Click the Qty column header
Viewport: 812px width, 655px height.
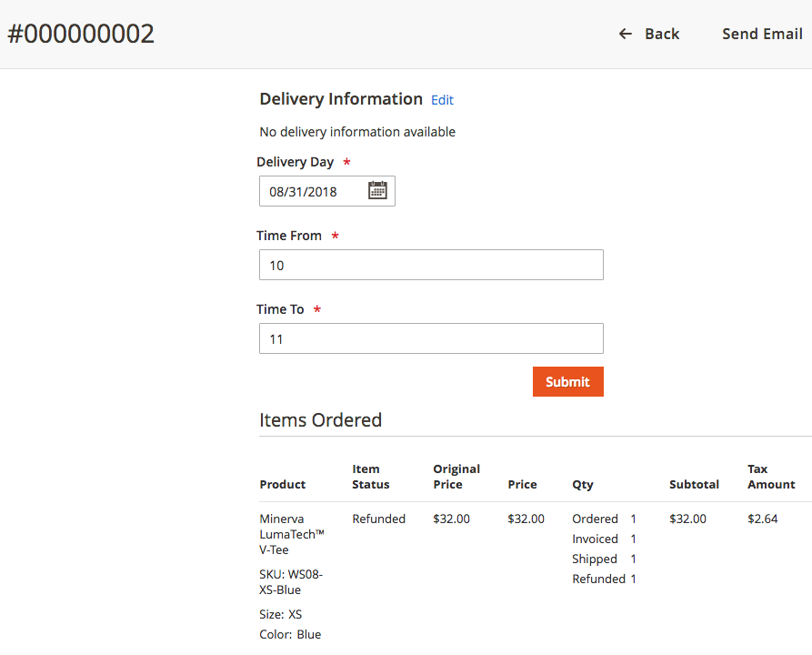pos(583,485)
